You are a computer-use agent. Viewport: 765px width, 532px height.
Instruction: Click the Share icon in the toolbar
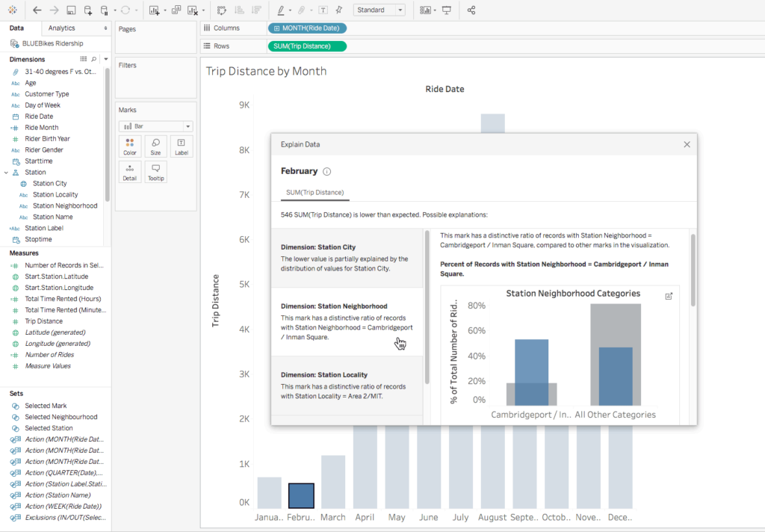tap(471, 10)
